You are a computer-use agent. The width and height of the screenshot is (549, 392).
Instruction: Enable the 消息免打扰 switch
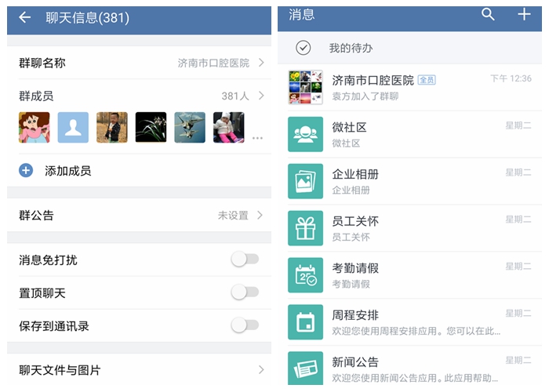pyautogui.click(x=245, y=260)
